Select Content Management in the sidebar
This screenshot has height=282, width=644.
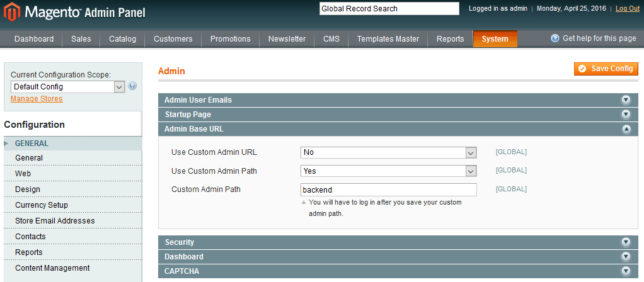tap(72, 268)
